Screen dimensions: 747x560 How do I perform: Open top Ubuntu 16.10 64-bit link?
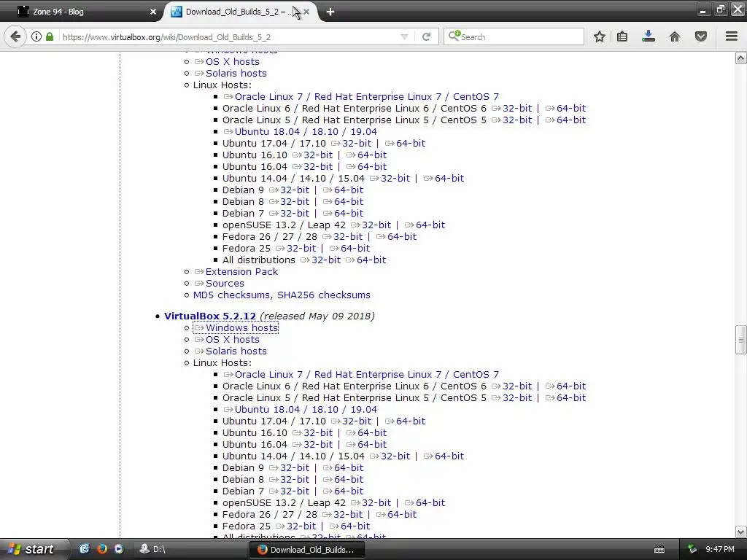click(366, 155)
